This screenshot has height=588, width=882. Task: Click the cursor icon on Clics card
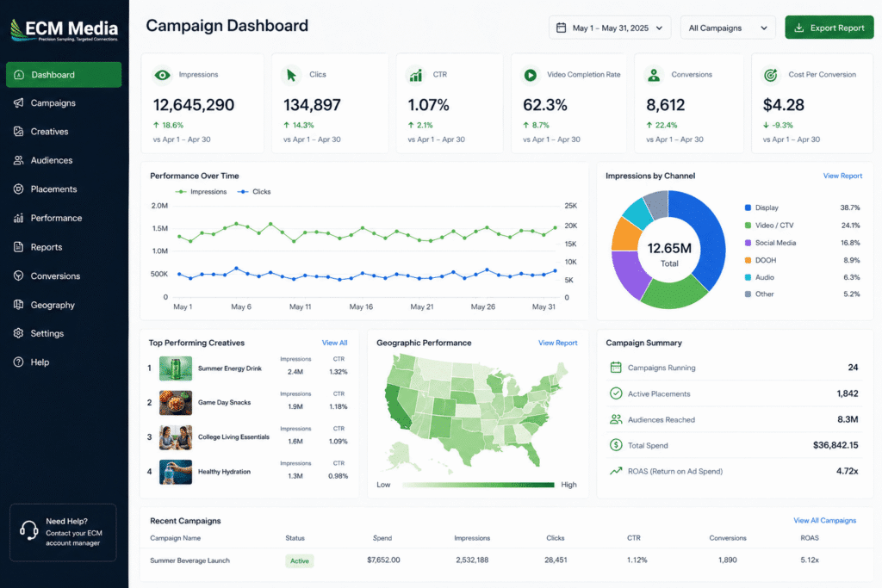point(291,75)
